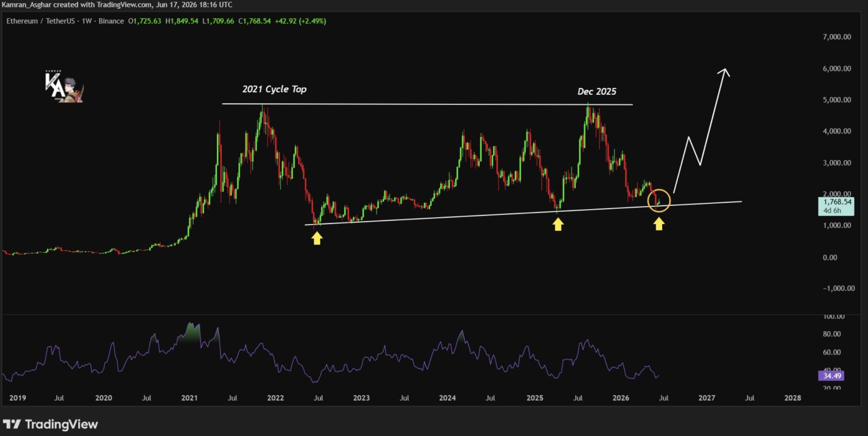Click the 5,000.00 price scale label
Image resolution: width=868 pixels, height=436 pixels.
(837, 100)
